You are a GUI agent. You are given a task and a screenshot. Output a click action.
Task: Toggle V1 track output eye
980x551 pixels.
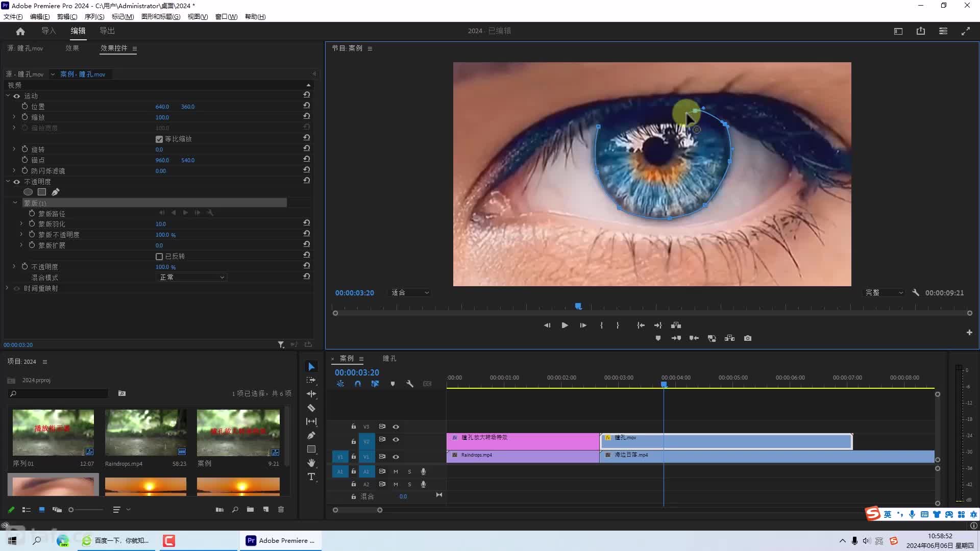tap(396, 457)
